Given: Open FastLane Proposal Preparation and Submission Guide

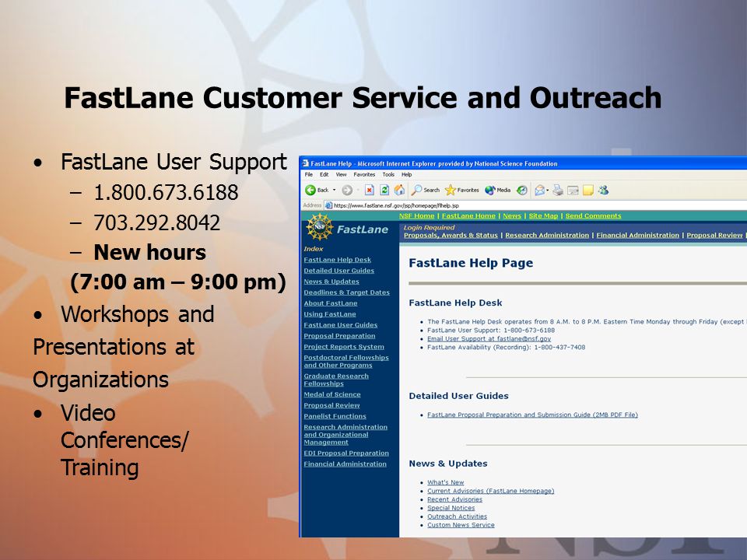Looking at the screenshot, I should (532, 415).
